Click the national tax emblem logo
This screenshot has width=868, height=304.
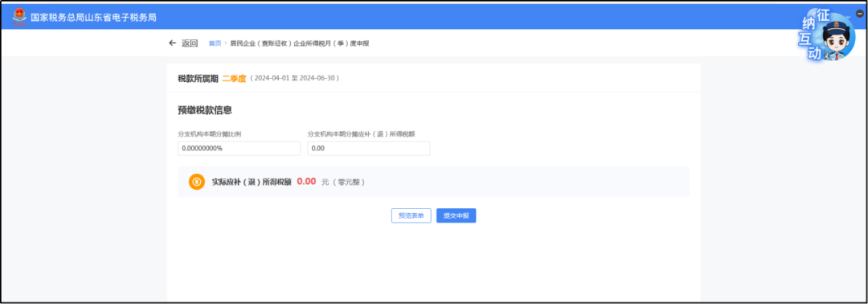(19, 17)
